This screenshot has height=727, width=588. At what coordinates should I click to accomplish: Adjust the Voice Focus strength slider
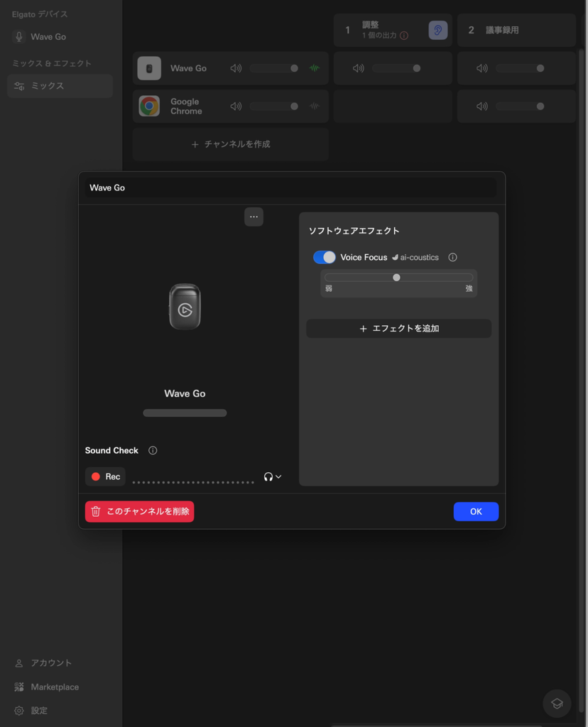click(399, 278)
